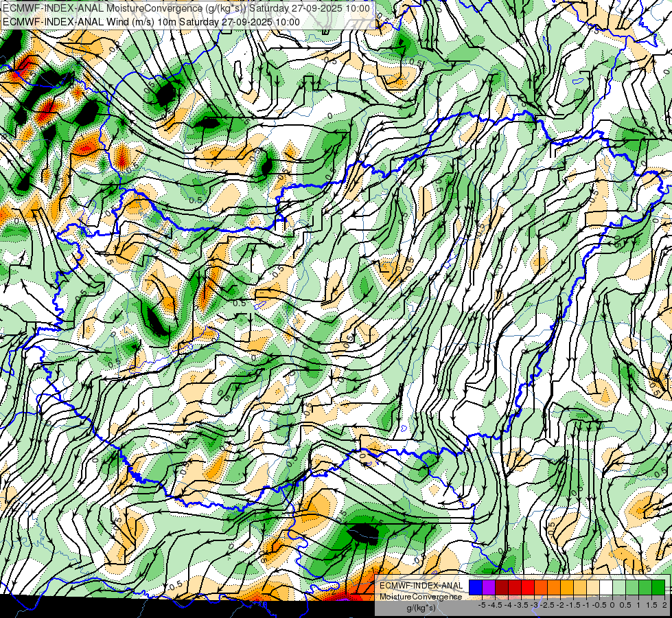Click the green swatch between 0.5 and 1

click(633, 587)
